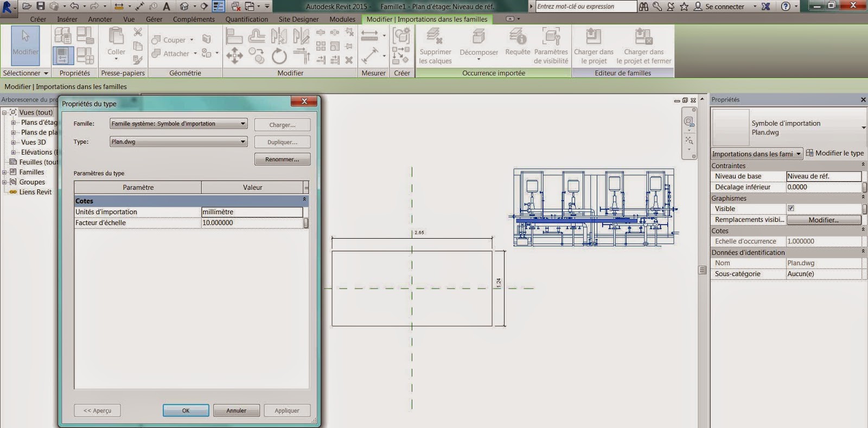Image resolution: width=868 pixels, height=428 pixels.
Task: Collapse the Cotes parameter group in dialog
Action: 304,200
